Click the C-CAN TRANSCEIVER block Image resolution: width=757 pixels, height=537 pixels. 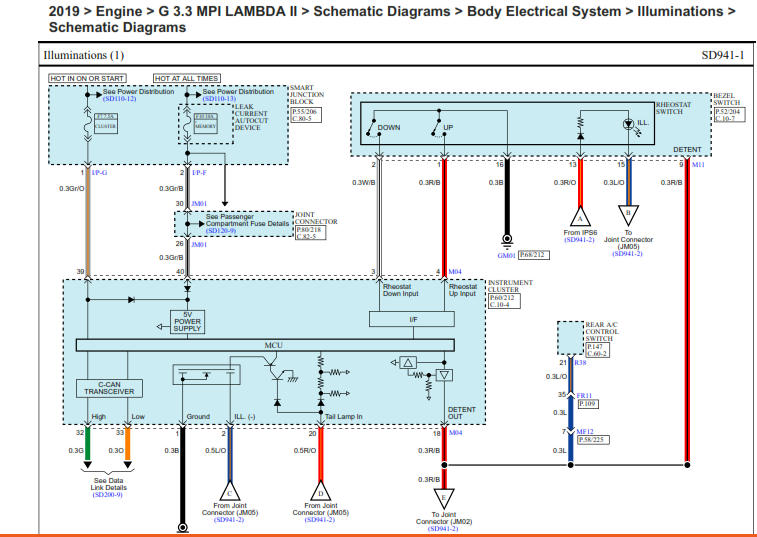[109, 388]
